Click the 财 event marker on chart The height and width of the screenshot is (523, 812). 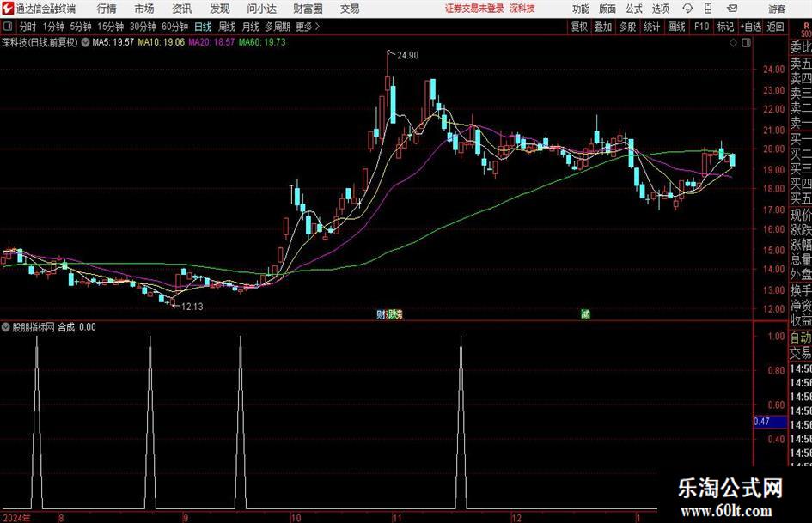(381, 313)
